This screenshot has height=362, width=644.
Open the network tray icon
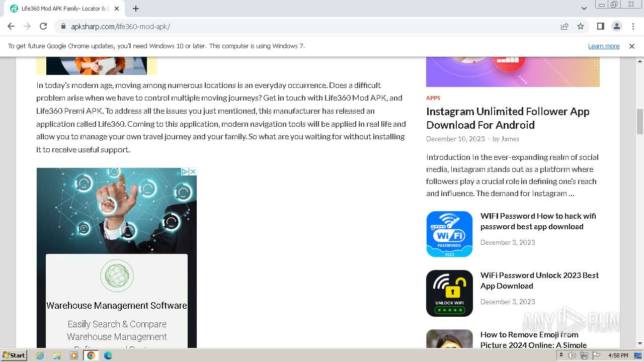point(584,355)
